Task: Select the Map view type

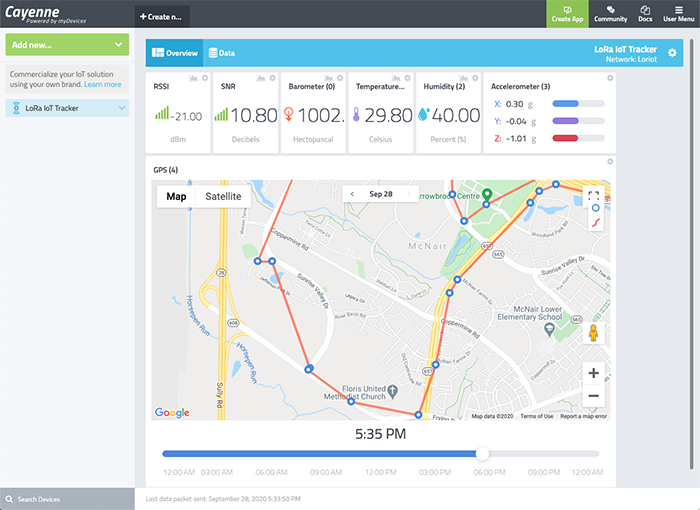Action: [176, 196]
